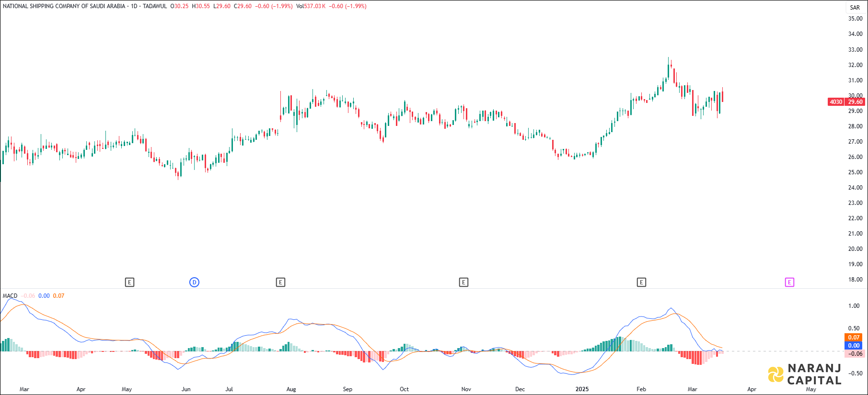The height and width of the screenshot is (395, 868).
Task: Click the National Shipping Company of Saudi Arabia title
Action: (64, 6)
